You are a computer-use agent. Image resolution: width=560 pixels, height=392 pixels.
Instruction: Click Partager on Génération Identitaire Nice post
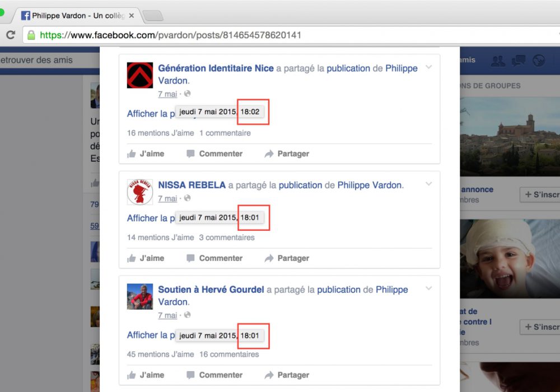click(286, 154)
